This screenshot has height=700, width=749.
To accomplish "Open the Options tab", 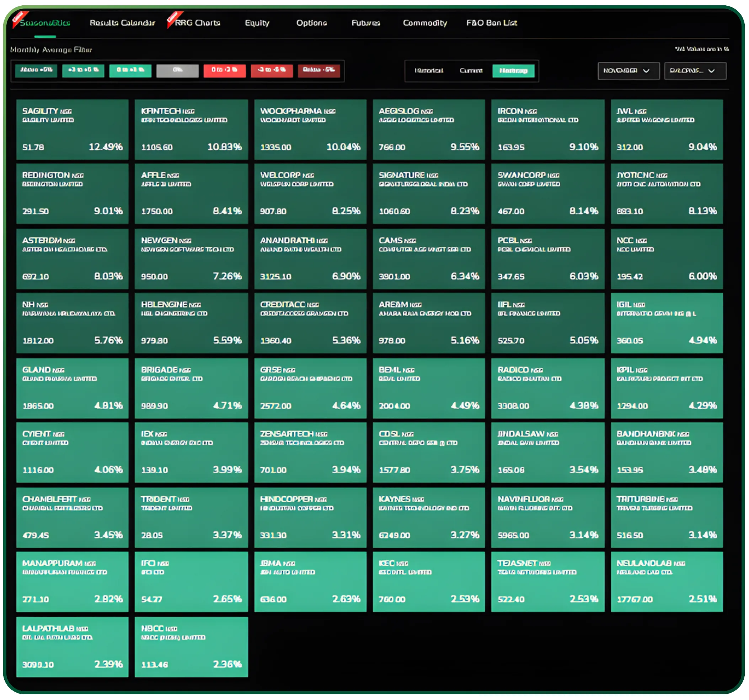I will (x=312, y=23).
